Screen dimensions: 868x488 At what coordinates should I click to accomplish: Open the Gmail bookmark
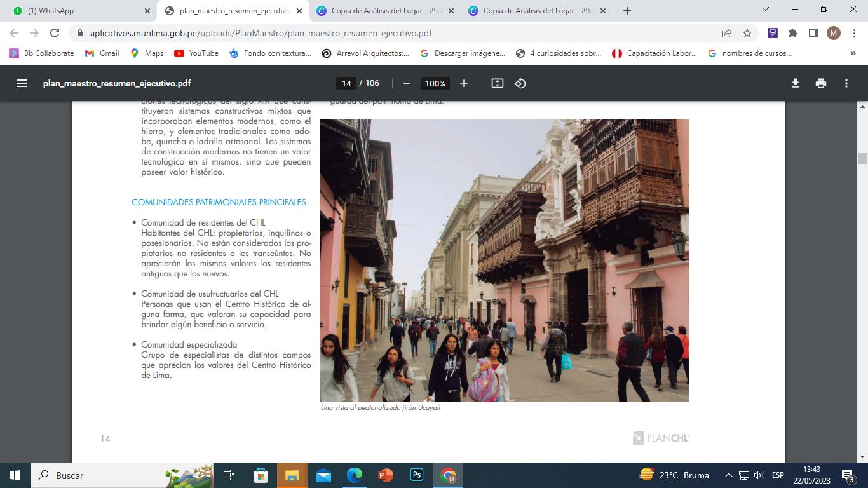click(102, 53)
